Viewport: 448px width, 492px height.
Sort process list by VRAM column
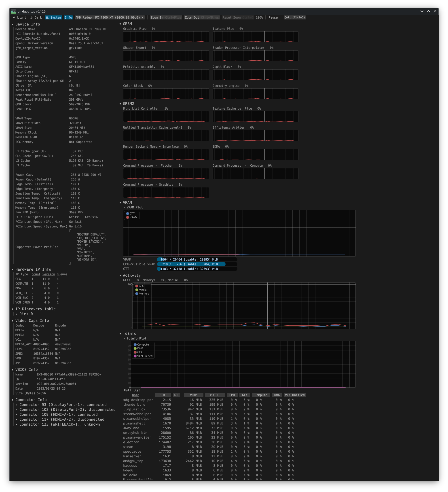(x=194, y=395)
